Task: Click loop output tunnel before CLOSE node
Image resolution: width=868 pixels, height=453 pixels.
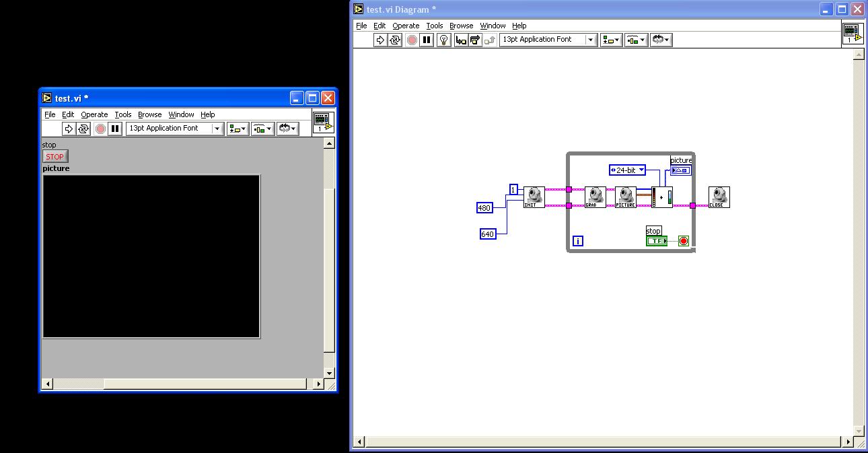Action: click(x=693, y=205)
